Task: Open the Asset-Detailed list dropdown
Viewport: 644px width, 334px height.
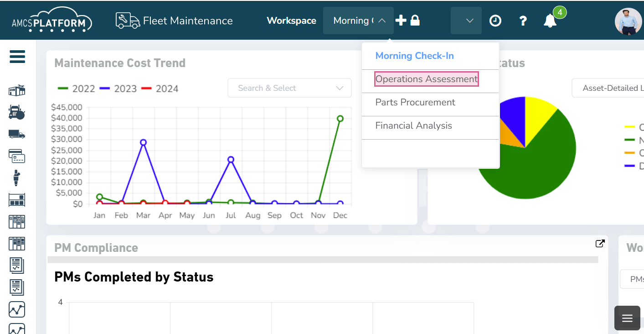Action: (x=615, y=88)
